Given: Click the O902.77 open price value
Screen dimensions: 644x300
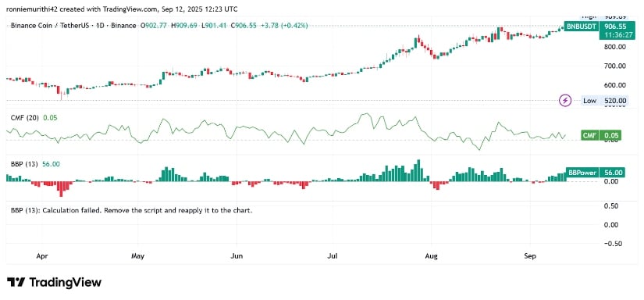Looking at the screenshot, I should tap(154, 26).
